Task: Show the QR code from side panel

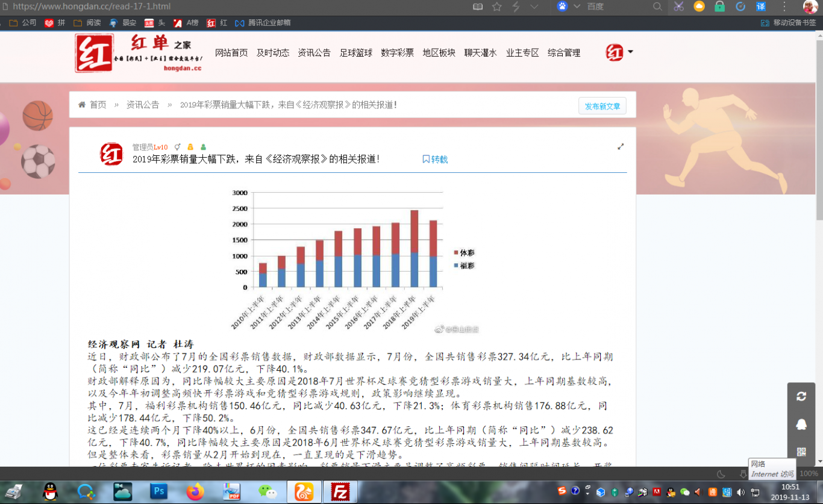Action: click(801, 452)
